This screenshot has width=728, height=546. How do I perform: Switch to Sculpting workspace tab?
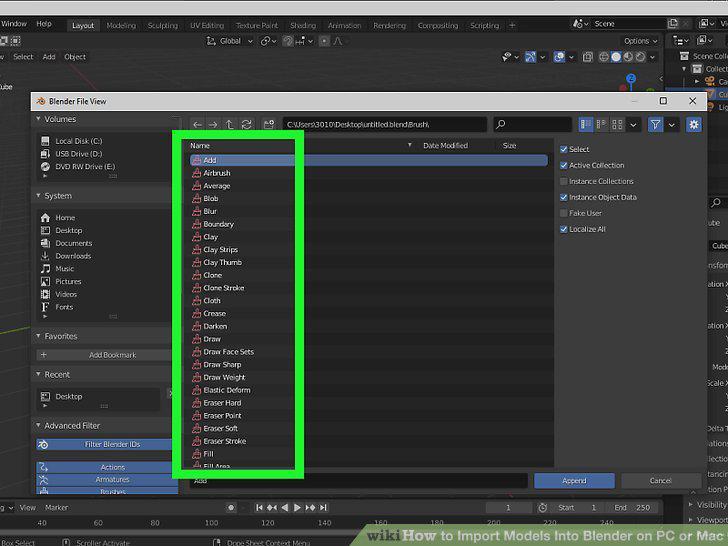point(163,26)
